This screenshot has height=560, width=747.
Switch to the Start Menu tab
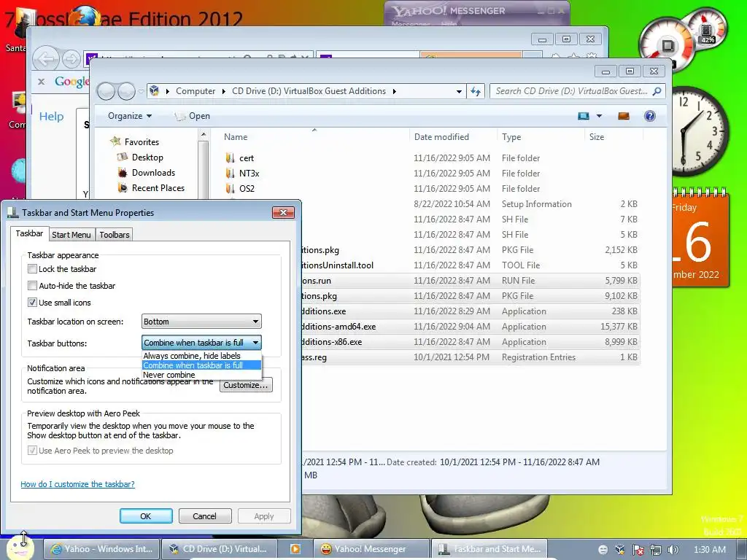[x=71, y=234]
